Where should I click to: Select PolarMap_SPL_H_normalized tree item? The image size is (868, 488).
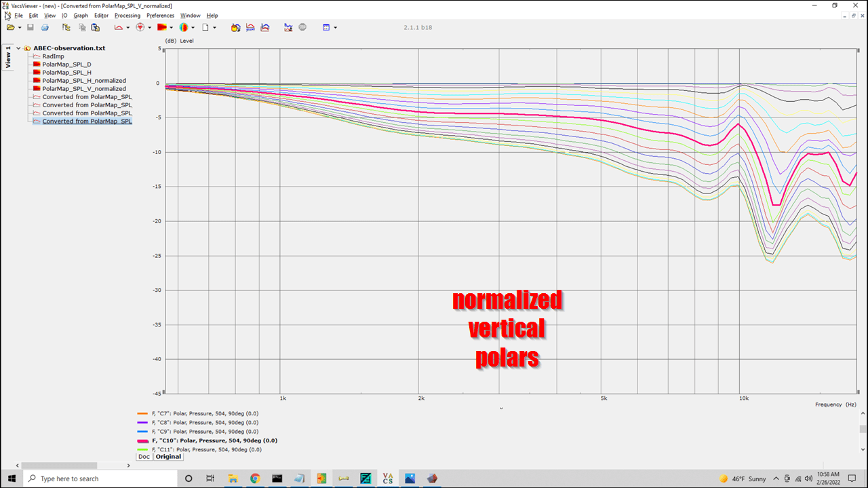click(84, 81)
